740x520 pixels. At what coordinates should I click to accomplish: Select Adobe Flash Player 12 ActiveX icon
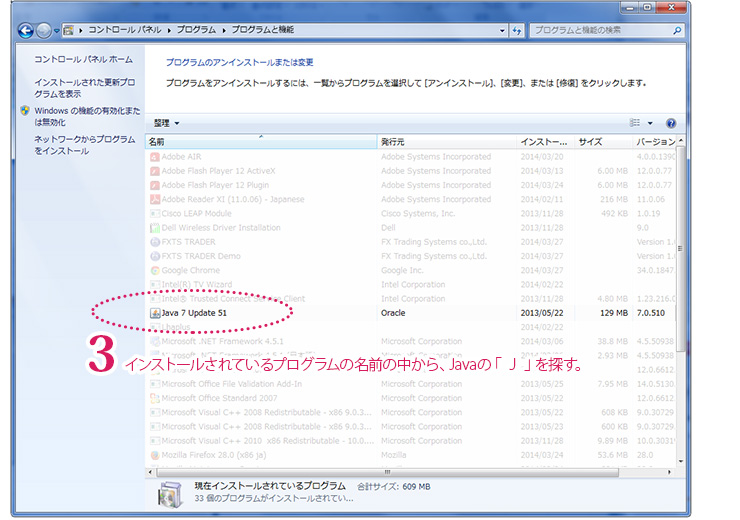click(x=155, y=171)
